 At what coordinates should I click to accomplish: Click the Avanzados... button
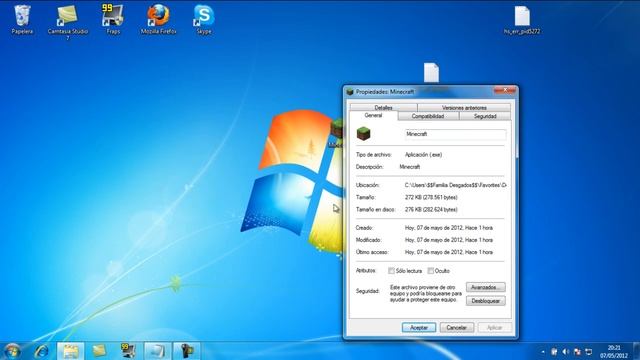pyautogui.click(x=486, y=287)
